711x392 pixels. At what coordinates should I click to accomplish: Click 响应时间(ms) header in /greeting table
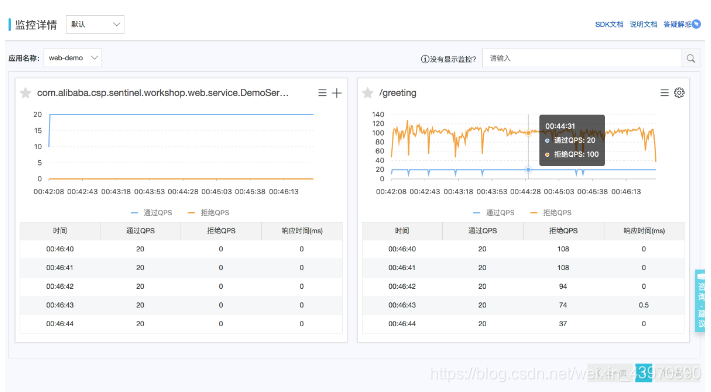(x=644, y=230)
